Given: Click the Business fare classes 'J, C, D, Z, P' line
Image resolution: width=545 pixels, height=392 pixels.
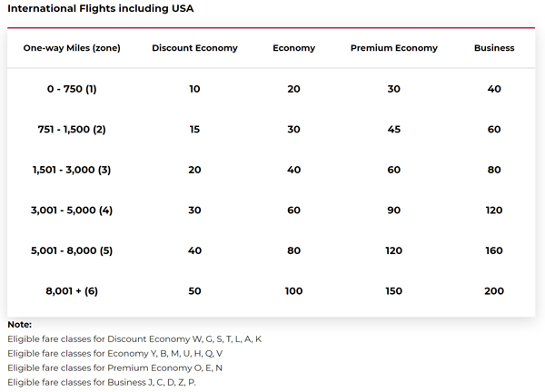Looking at the screenshot, I should (102, 382).
